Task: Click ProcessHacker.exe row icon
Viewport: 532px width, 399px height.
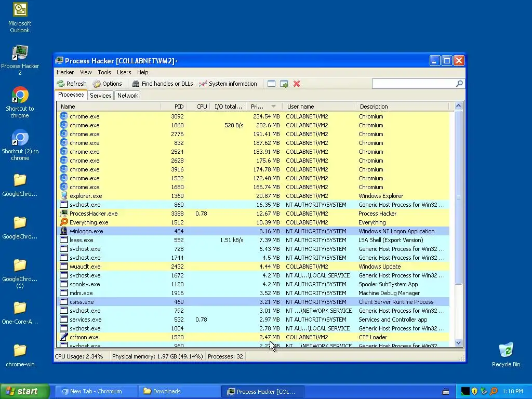Action: [x=64, y=214]
